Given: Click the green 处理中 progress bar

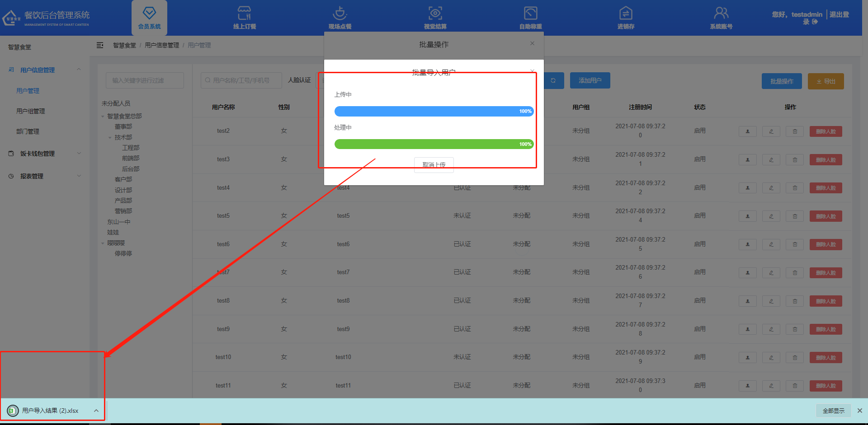Looking at the screenshot, I should coord(434,144).
